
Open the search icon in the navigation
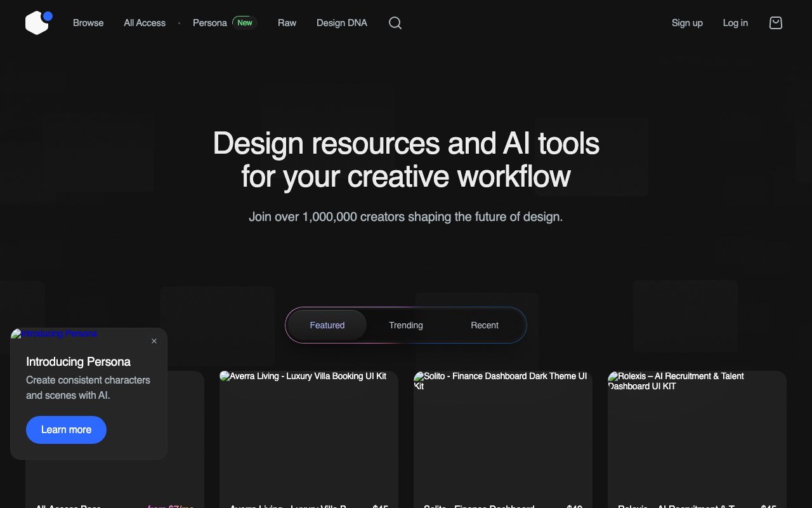395,23
